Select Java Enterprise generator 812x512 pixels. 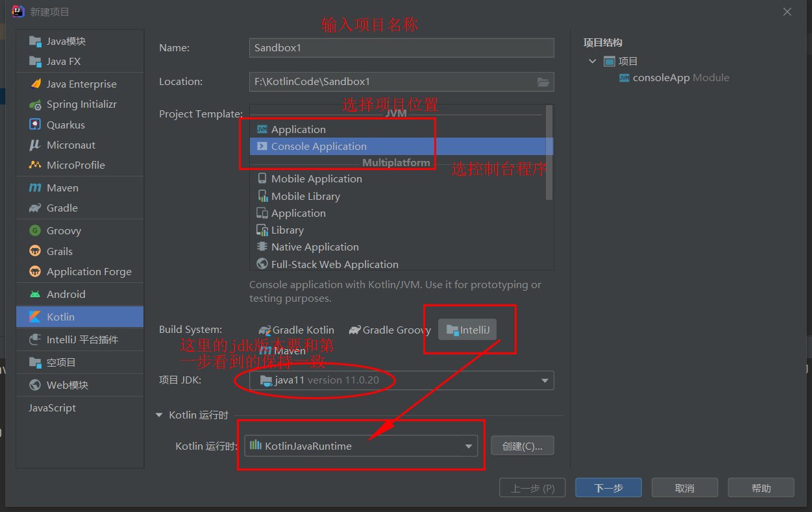click(80, 84)
